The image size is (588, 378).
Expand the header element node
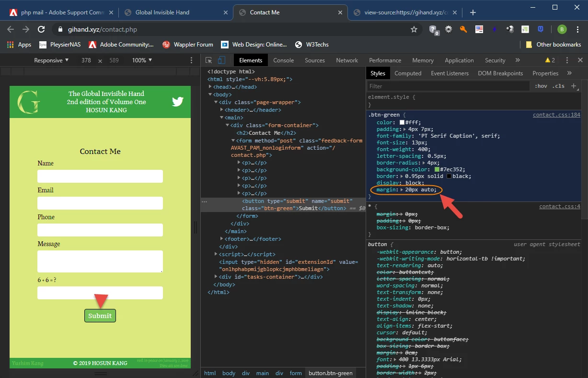pos(222,110)
